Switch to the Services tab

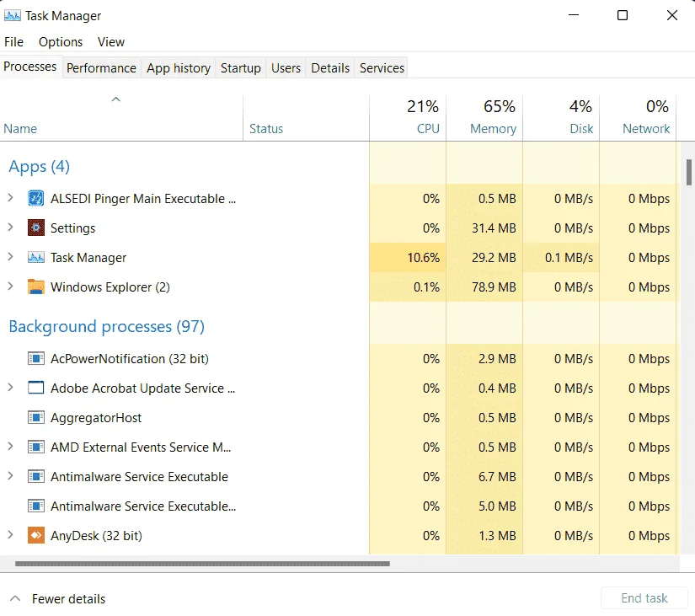[x=382, y=68]
